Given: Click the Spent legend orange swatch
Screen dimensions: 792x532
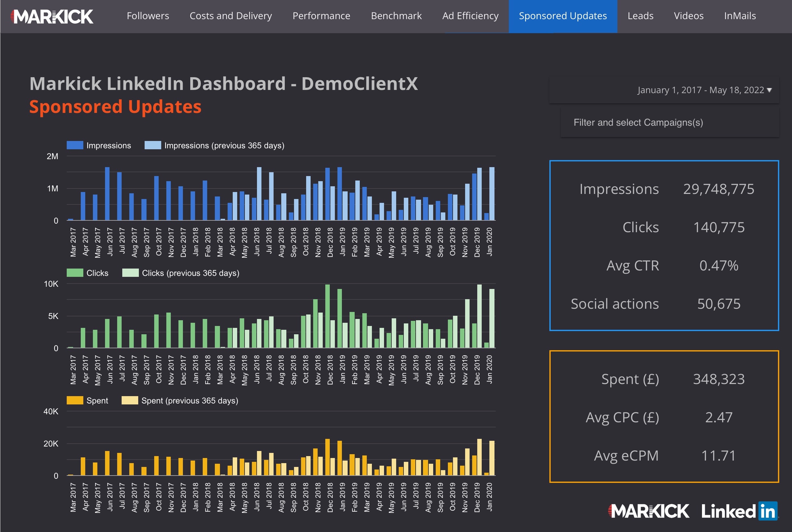Looking at the screenshot, I should click(75, 400).
